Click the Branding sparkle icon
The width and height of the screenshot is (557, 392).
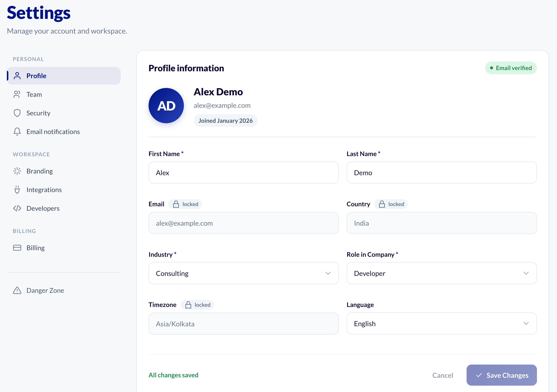[x=17, y=171]
